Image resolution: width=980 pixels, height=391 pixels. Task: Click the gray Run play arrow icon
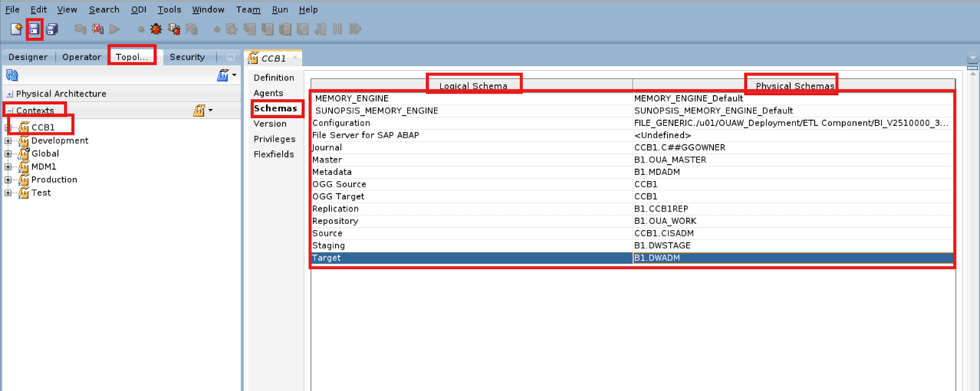click(x=115, y=29)
